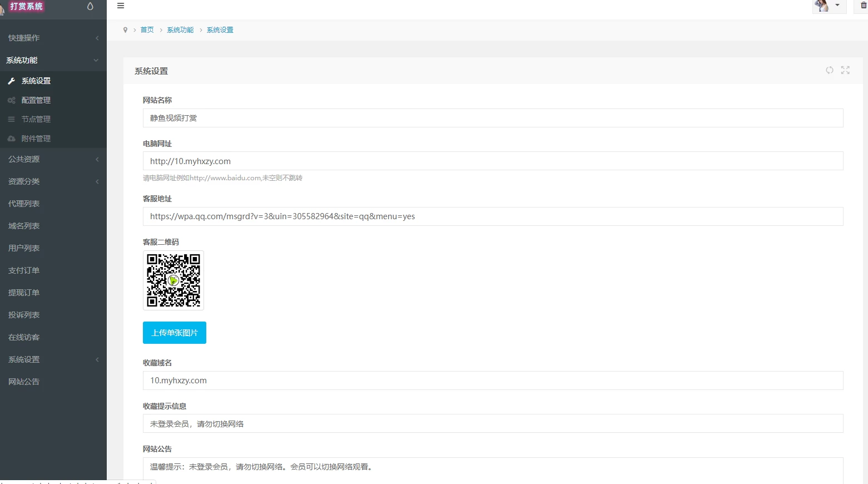
Task: Focus the 网站名称 input field
Action: click(x=493, y=118)
